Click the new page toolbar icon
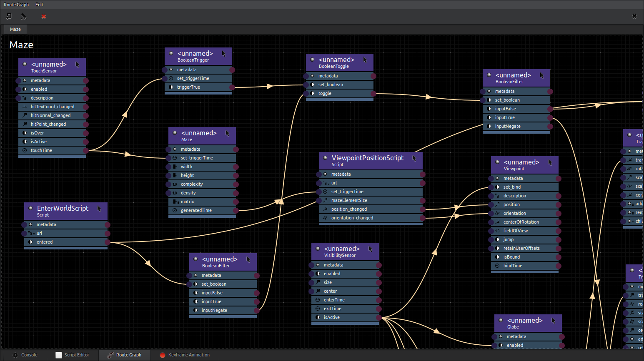This screenshot has height=361, width=644. point(9,16)
